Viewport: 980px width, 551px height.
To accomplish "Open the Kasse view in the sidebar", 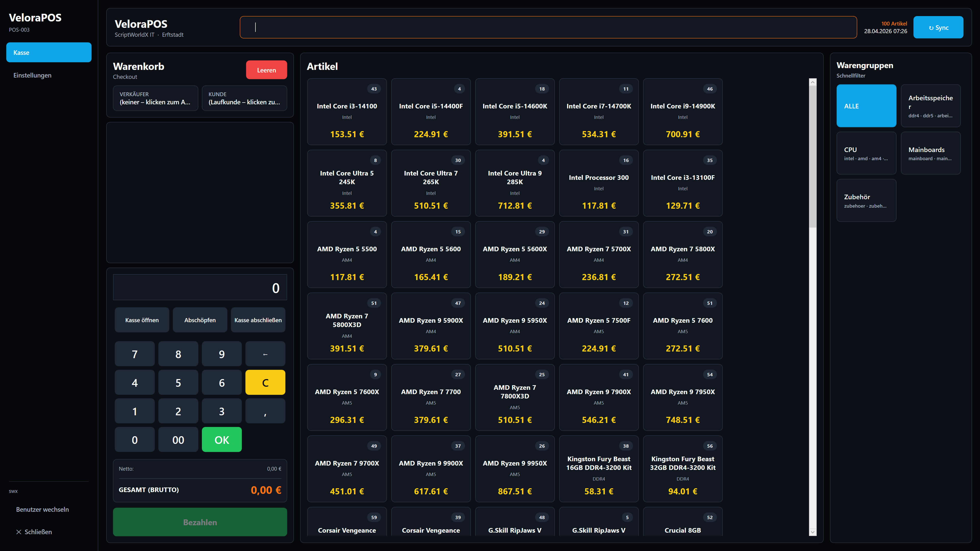I will tap(49, 53).
